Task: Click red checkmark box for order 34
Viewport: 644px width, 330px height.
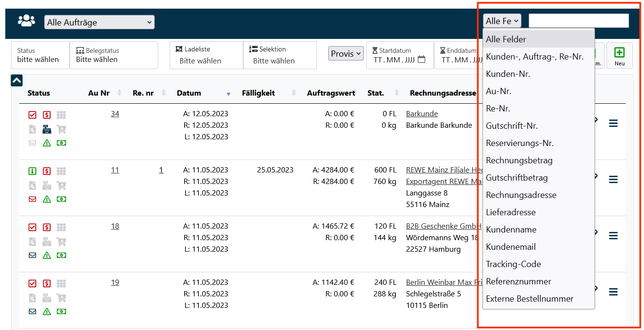Action: click(x=32, y=115)
